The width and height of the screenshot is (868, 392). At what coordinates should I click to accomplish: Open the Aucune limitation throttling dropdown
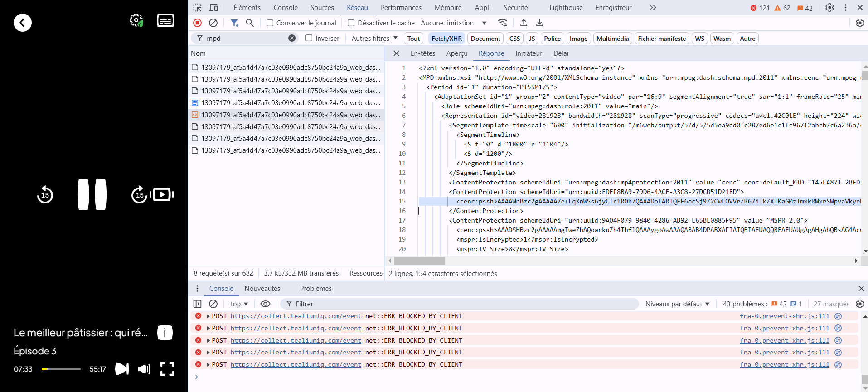click(x=453, y=23)
